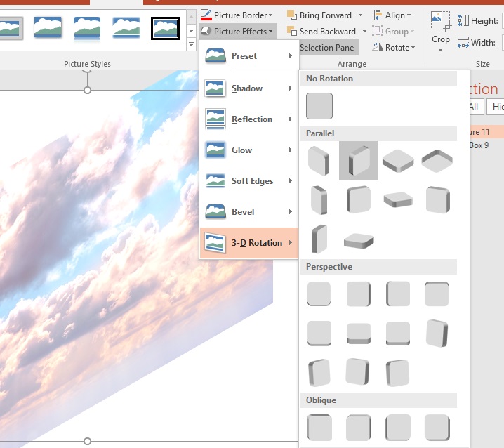This screenshot has height=448, width=504.
Task: Pick the third preset in Perspective's second row
Action: [x=398, y=334]
